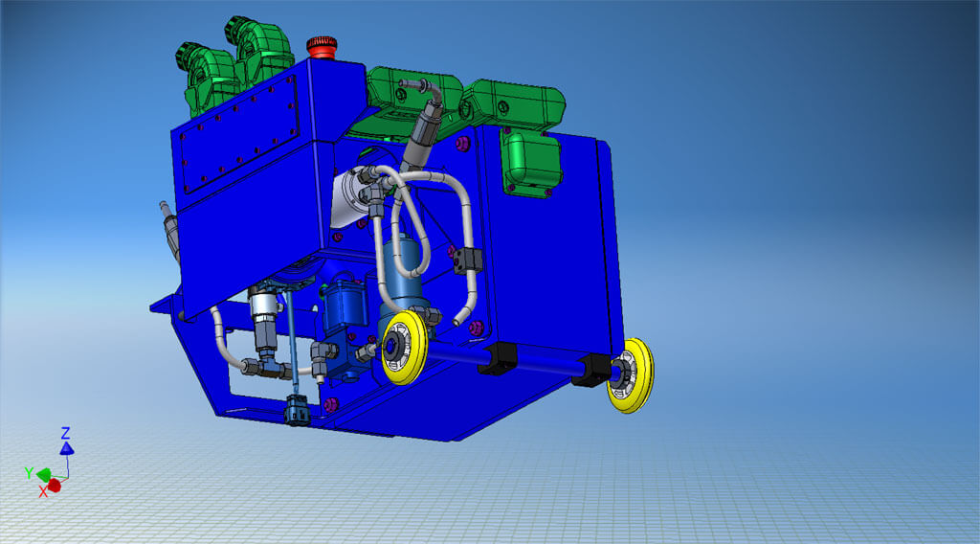This screenshot has width=980, height=544.
Task: Select the bolted rectangular cover plate
Action: pos(240,128)
